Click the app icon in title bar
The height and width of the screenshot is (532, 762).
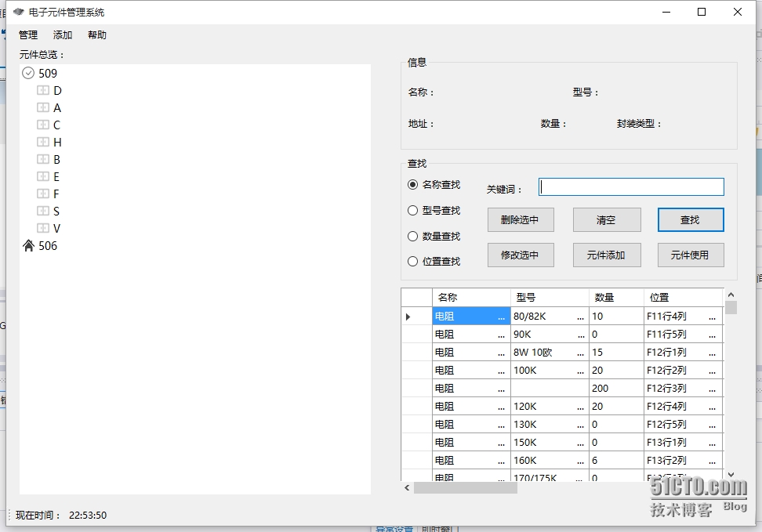pos(19,12)
